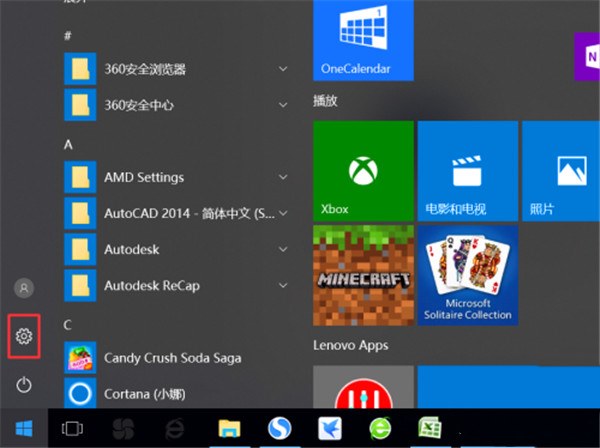Open the 照片 photos tile
The image size is (600, 448).
(x=561, y=171)
